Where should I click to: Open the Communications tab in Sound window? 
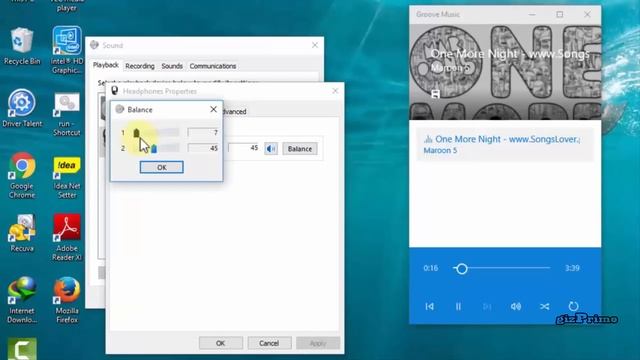pos(213,66)
